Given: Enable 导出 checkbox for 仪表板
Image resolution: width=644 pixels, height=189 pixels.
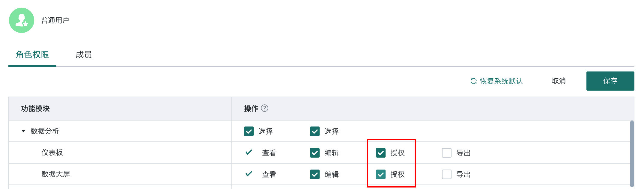Looking at the screenshot, I should (x=447, y=153).
